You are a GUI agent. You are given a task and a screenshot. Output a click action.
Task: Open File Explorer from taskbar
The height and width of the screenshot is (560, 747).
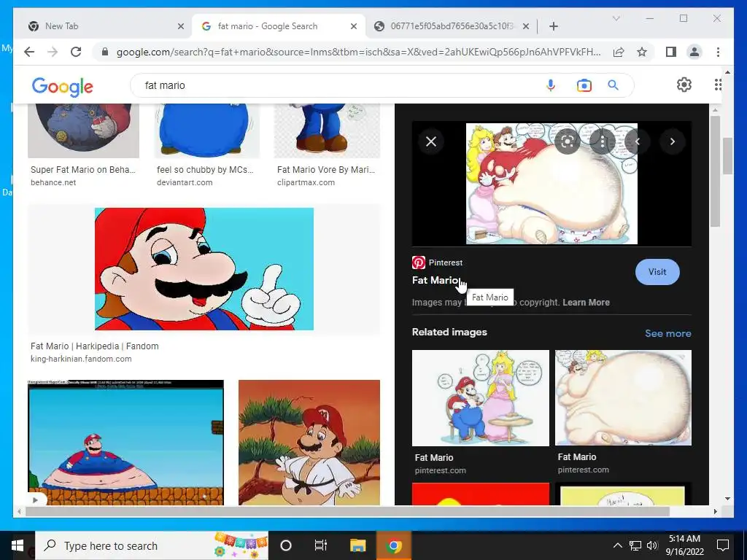(357, 545)
